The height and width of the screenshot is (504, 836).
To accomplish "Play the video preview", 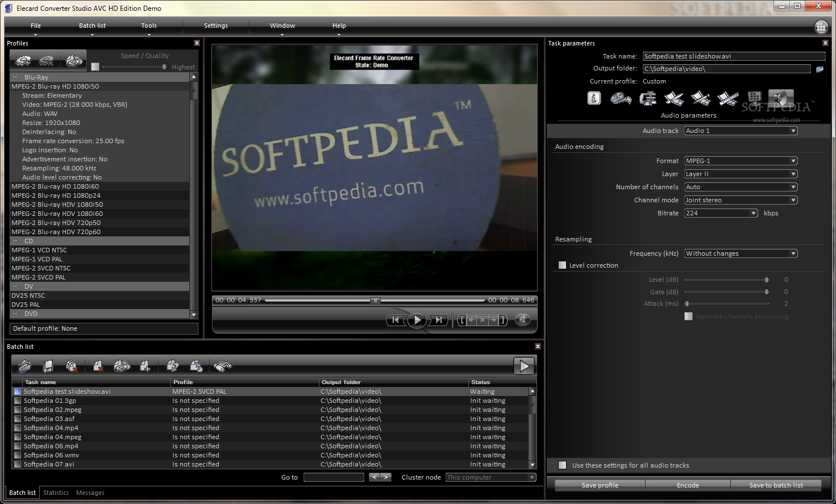I will coord(417,320).
